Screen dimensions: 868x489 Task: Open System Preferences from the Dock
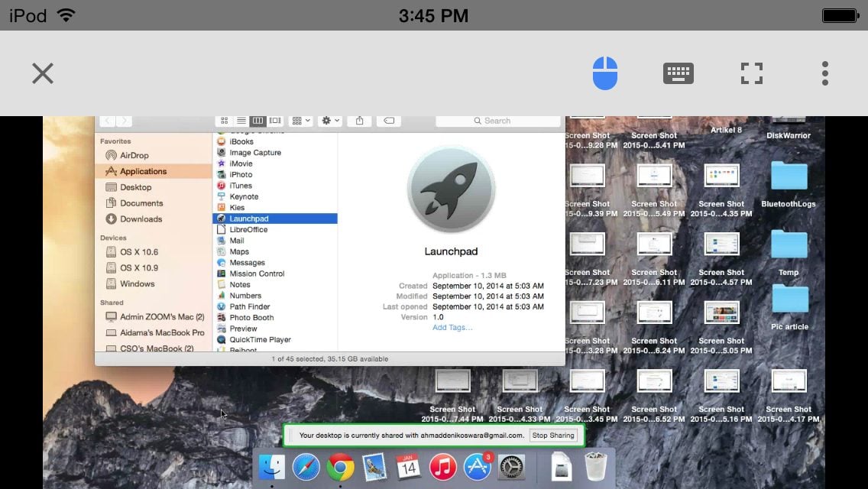click(511, 468)
